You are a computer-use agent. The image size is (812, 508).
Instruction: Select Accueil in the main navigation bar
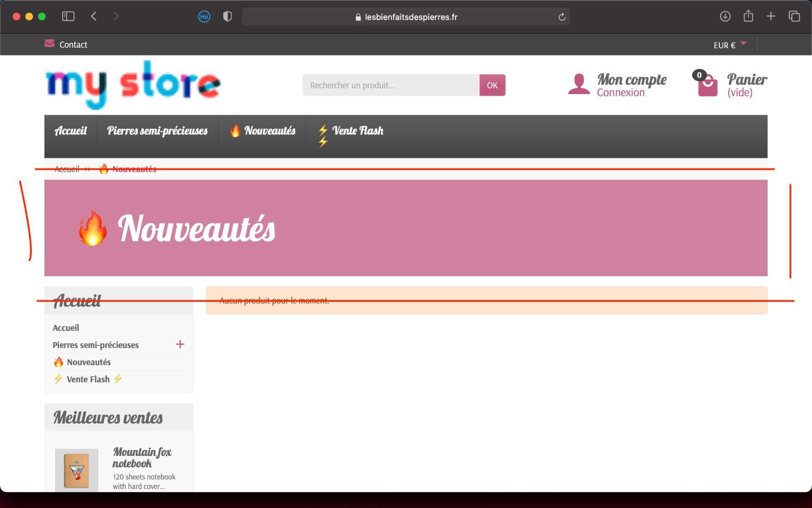coord(71,131)
